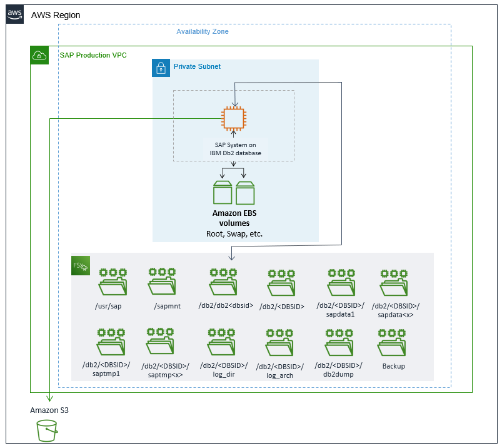Click the AWS logo icon

pos(14,14)
